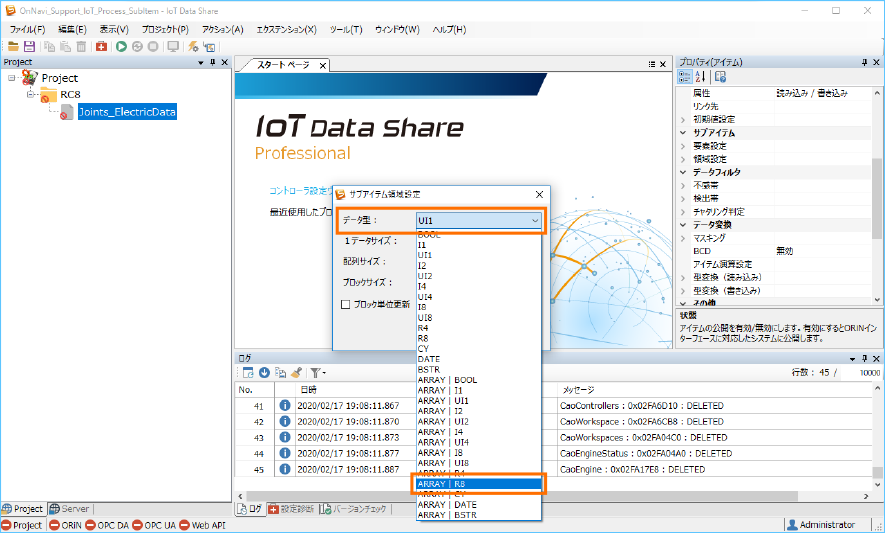The image size is (885, 533).
Task: Pin the Project panel with pushpin icon
Action: 211,62
